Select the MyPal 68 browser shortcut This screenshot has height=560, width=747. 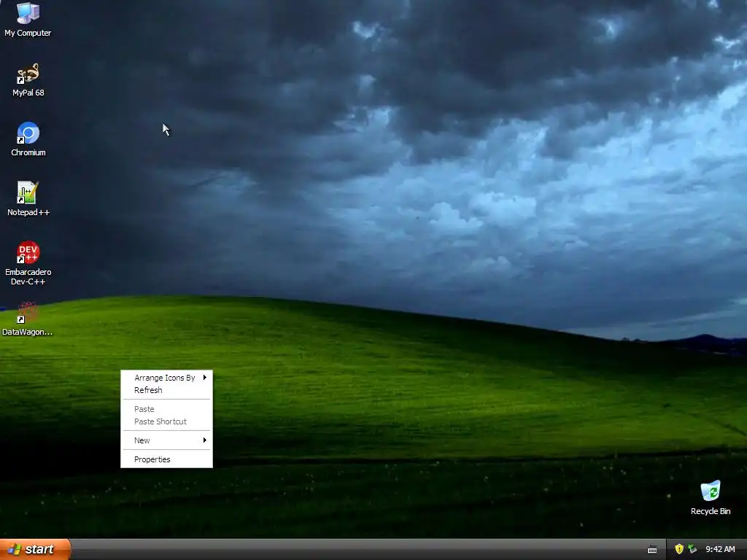tap(28, 79)
